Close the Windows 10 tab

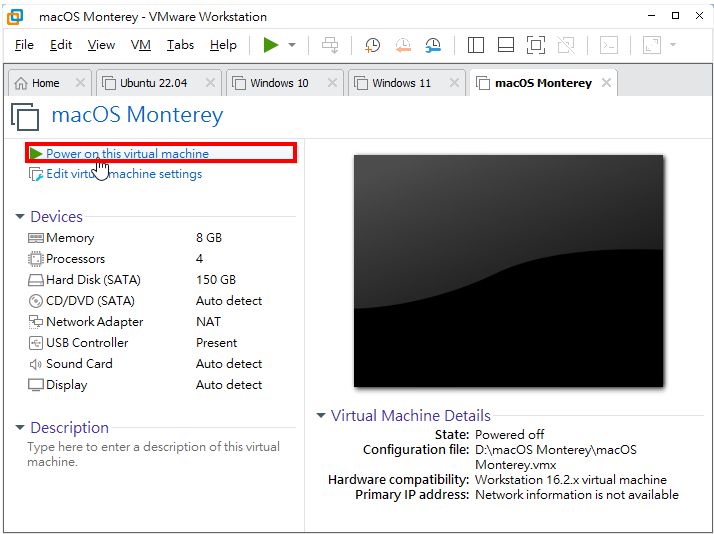pyautogui.click(x=332, y=83)
